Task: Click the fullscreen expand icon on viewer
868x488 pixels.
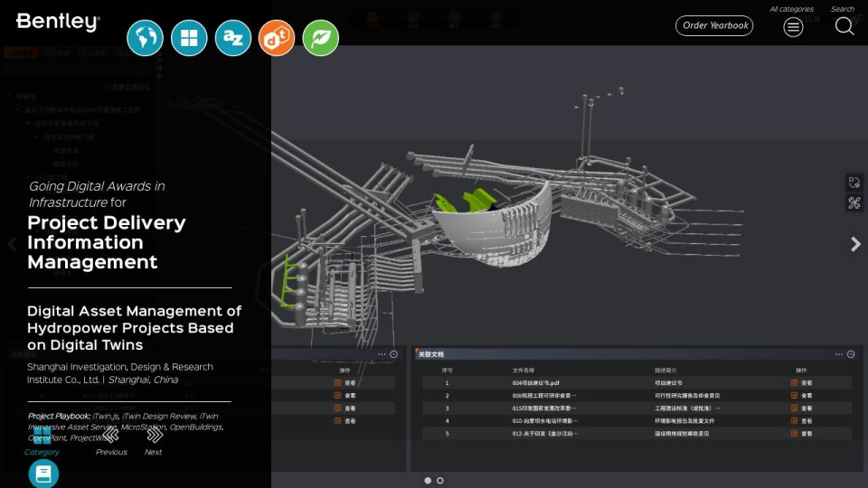Action: (854, 183)
